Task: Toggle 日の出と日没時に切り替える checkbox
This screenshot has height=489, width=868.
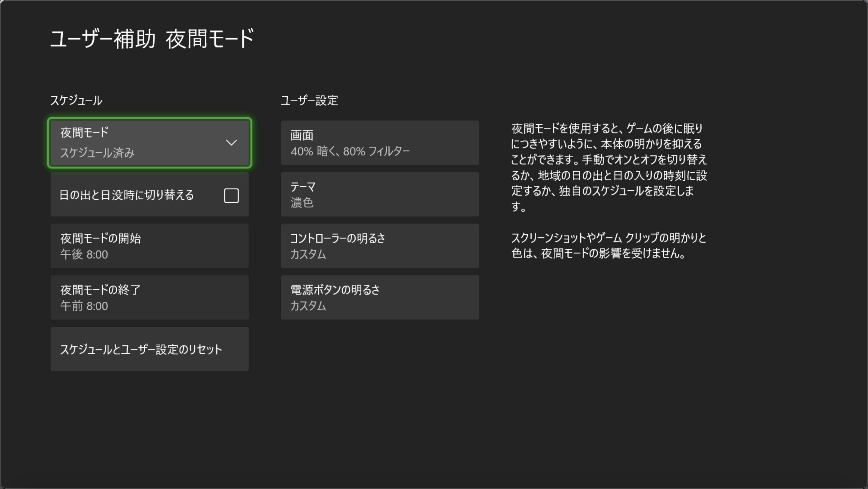Action: [231, 195]
